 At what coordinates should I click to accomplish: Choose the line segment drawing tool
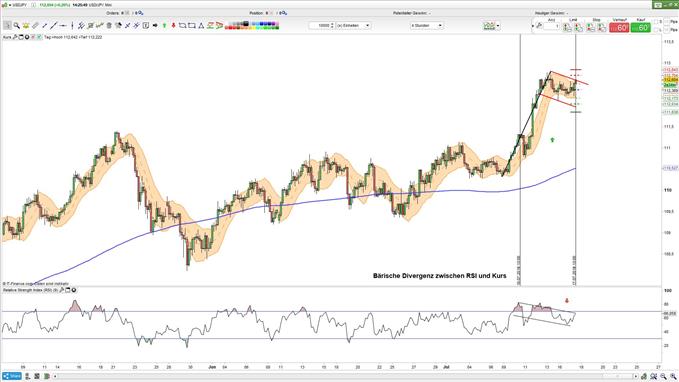click(x=45, y=26)
